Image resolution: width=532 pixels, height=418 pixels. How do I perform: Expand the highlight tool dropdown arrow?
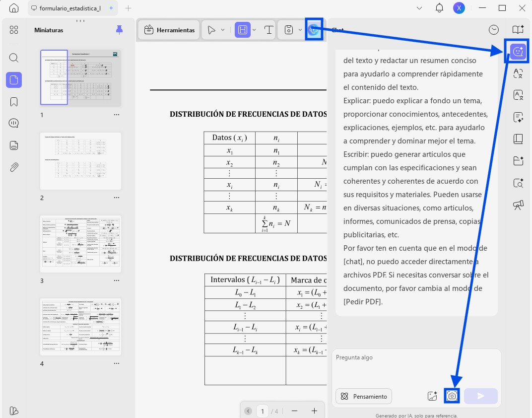(x=254, y=30)
